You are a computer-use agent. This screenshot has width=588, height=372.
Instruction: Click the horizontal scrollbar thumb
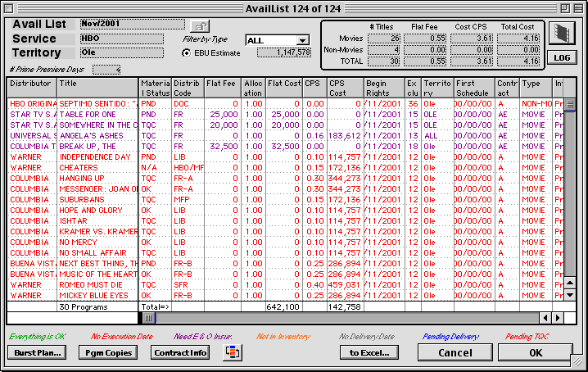click(x=148, y=318)
